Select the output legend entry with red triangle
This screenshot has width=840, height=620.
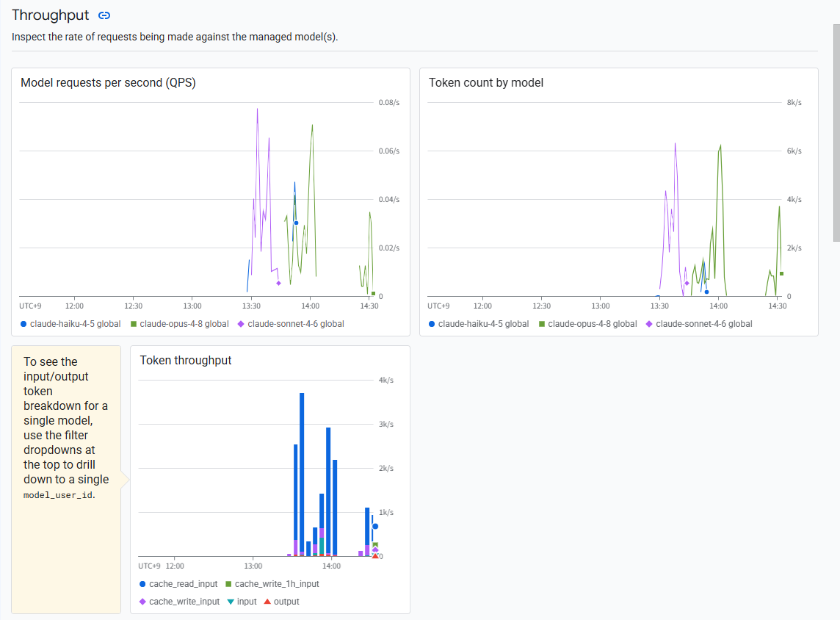click(x=282, y=601)
